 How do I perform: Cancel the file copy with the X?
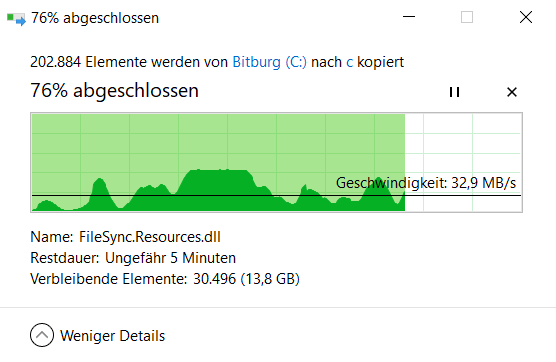512,92
